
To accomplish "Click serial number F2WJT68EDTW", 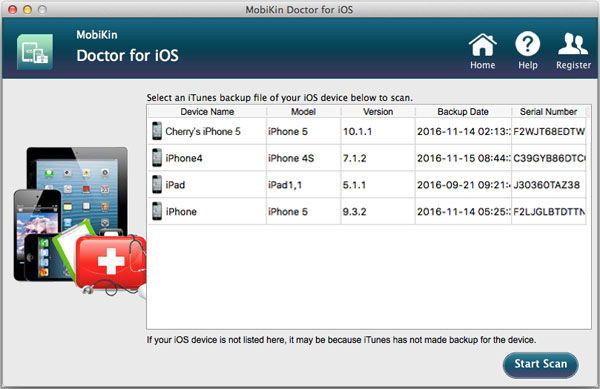I will click(x=549, y=131).
